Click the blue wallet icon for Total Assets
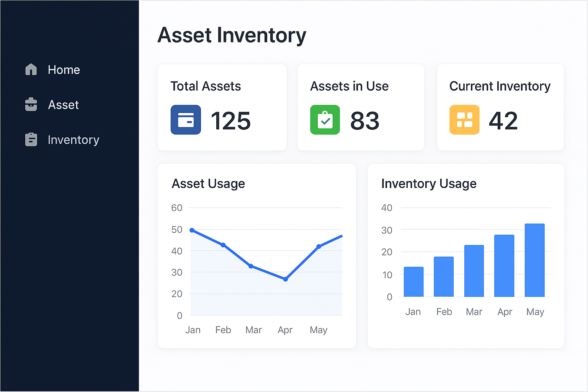Image resolution: width=588 pixels, height=392 pixels. pos(186,120)
